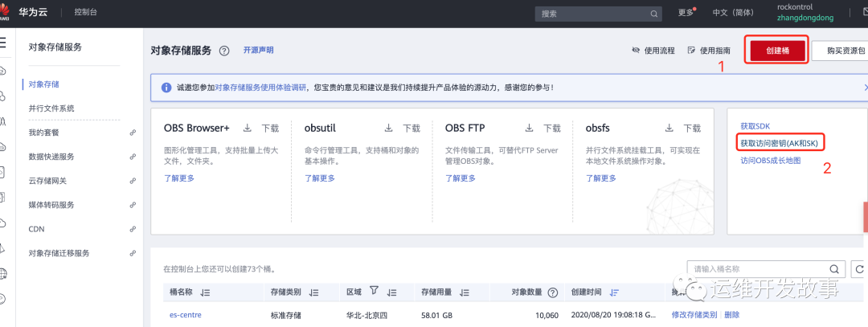
Task: Click 了解更多 under OBS FTP
Action: 461,178
